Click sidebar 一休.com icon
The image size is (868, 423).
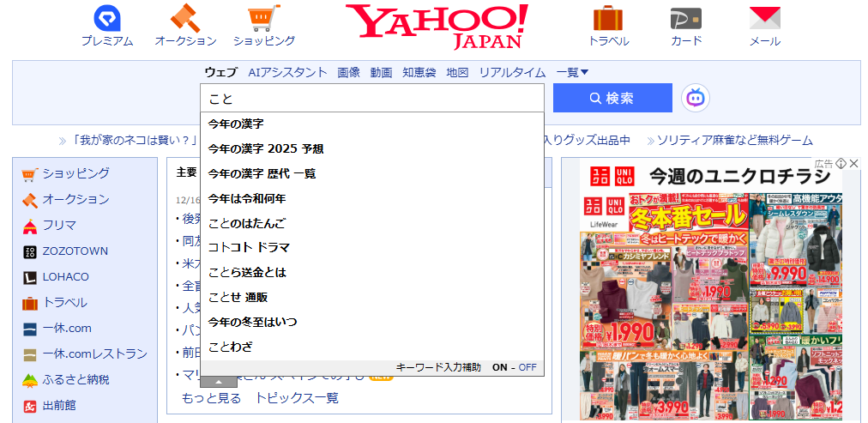(29, 329)
